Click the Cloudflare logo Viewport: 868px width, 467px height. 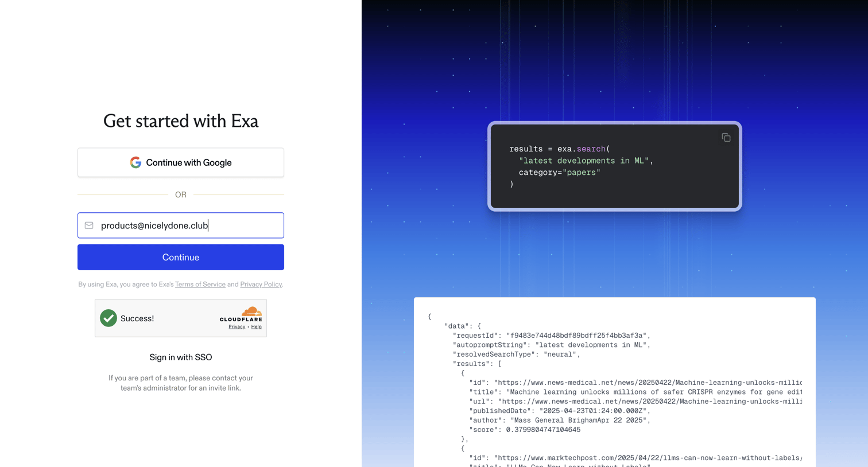[x=241, y=314]
